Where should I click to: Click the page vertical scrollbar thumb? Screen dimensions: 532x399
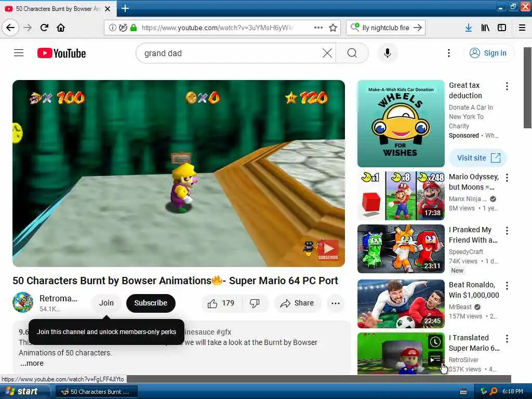tap(528, 87)
